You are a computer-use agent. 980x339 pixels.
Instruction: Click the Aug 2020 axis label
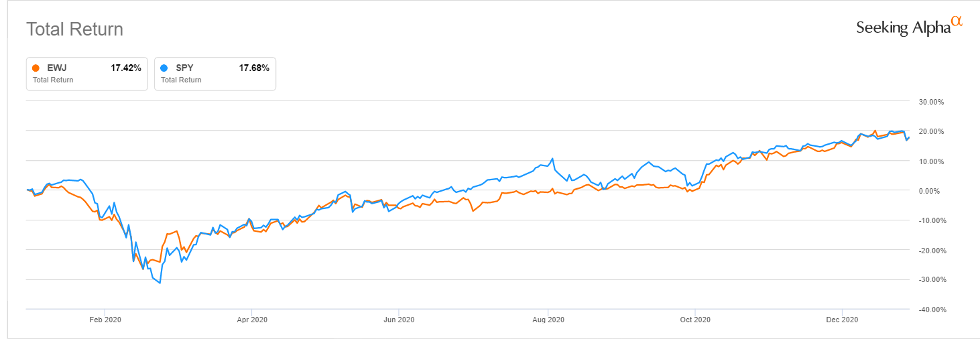(548, 320)
